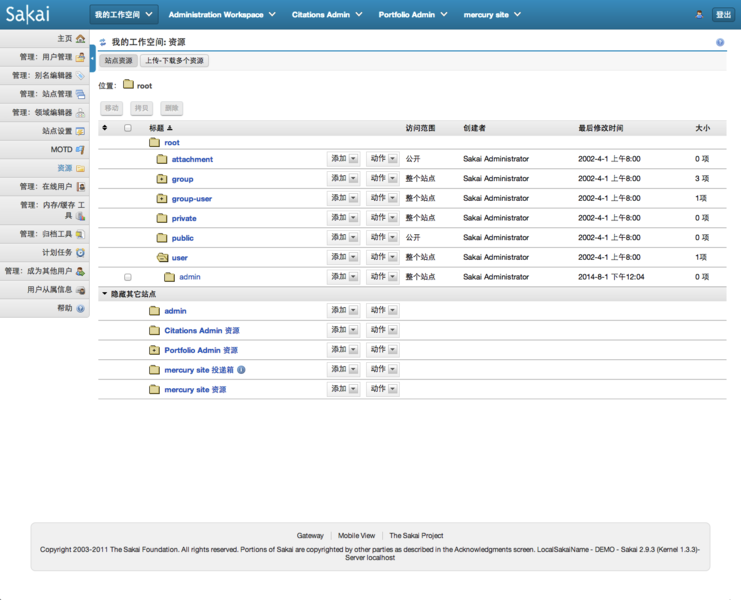Click the home icon in the sidebar
The width and height of the screenshot is (741, 600).
tap(80, 38)
